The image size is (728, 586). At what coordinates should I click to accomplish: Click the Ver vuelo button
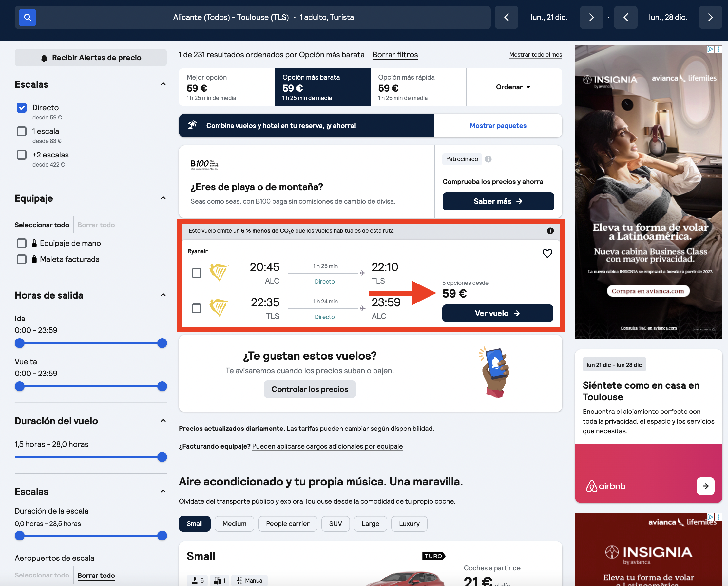[497, 313]
